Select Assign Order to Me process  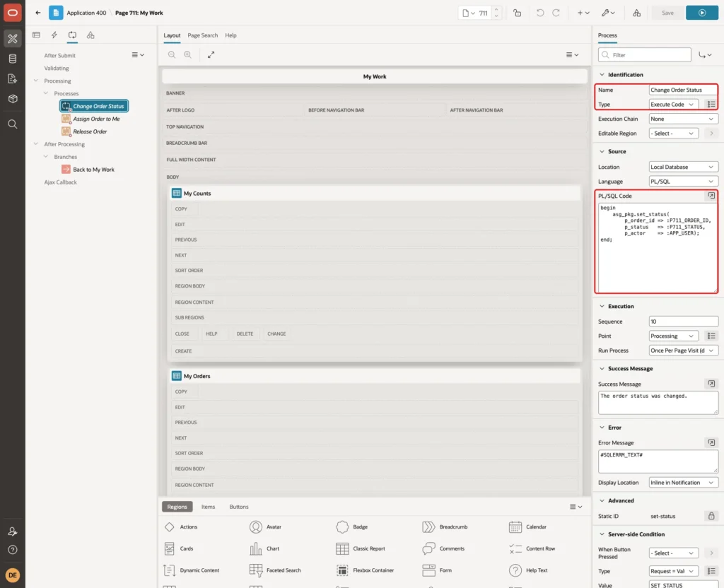[x=96, y=119]
